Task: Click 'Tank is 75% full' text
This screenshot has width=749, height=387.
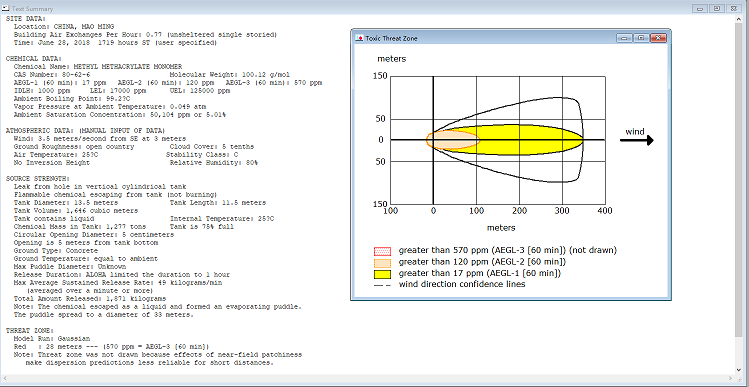Action: [202, 227]
